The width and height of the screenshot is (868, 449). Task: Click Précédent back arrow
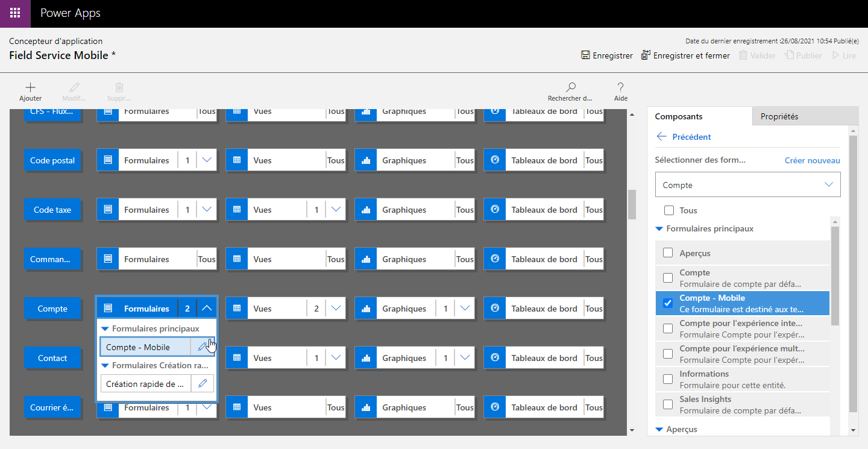tap(661, 137)
